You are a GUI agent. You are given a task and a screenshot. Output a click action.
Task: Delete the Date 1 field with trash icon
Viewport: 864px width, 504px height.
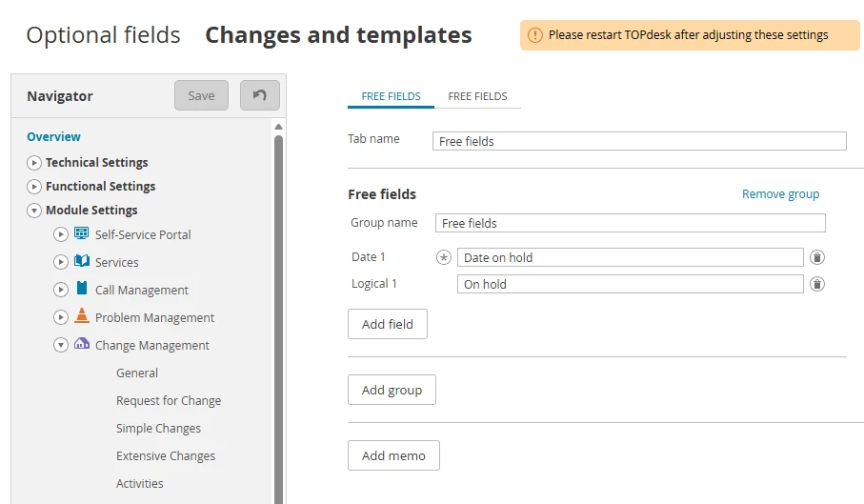(817, 257)
